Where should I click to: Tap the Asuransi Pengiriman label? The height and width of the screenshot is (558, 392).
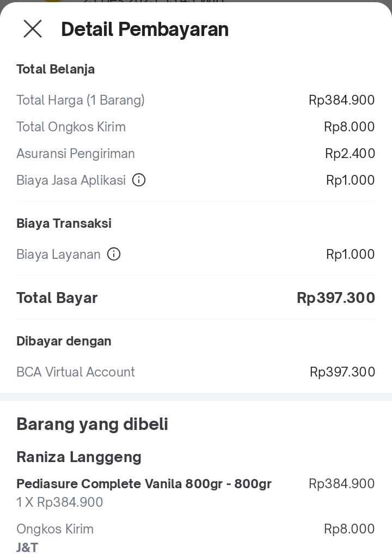point(76,154)
